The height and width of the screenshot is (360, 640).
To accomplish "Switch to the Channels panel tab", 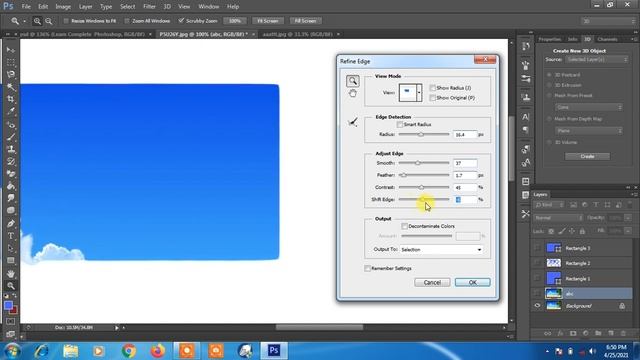I will point(607,39).
